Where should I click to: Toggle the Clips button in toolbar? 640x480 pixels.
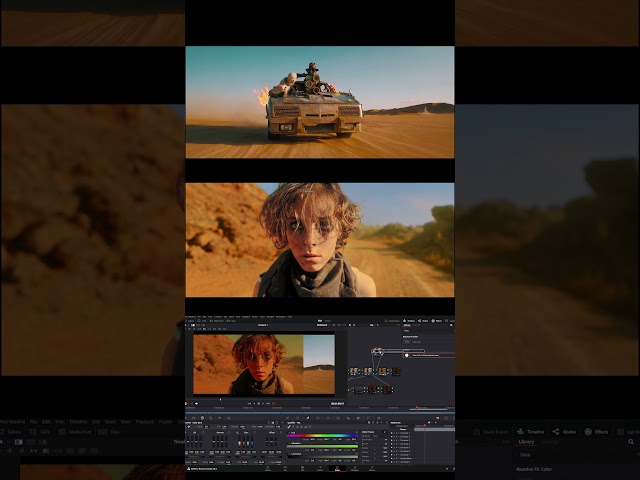[231, 321]
